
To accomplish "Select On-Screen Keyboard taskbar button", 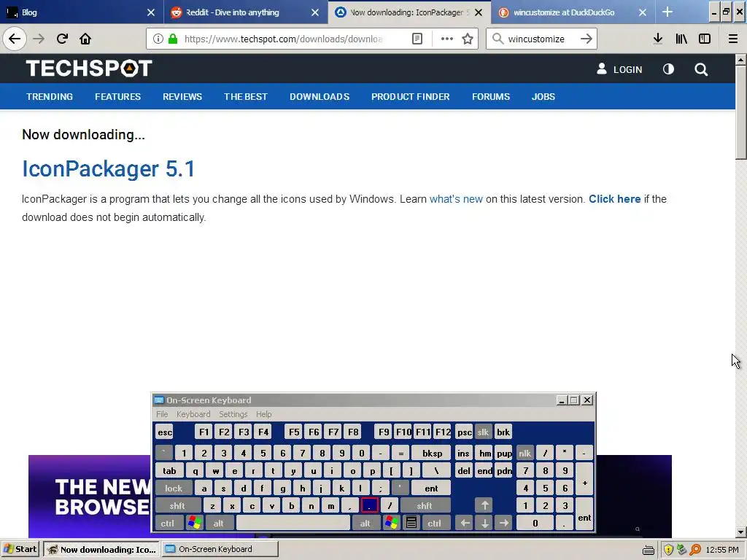I will pyautogui.click(x=220, y=549).
